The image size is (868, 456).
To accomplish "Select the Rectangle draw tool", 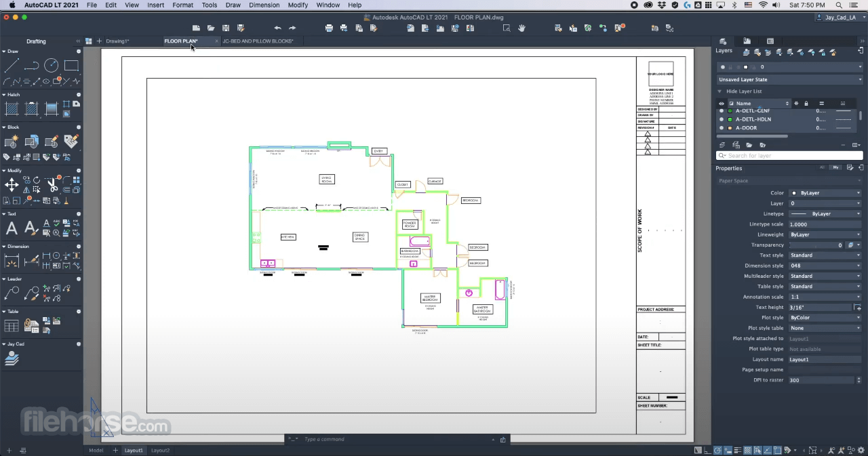I will pos(71,66).
